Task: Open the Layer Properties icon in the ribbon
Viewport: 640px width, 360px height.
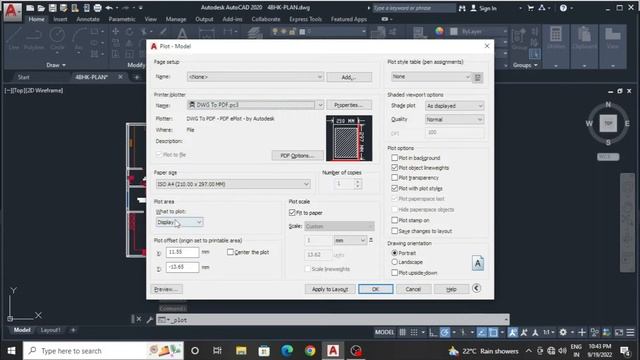Action: [x=256, y=33]
